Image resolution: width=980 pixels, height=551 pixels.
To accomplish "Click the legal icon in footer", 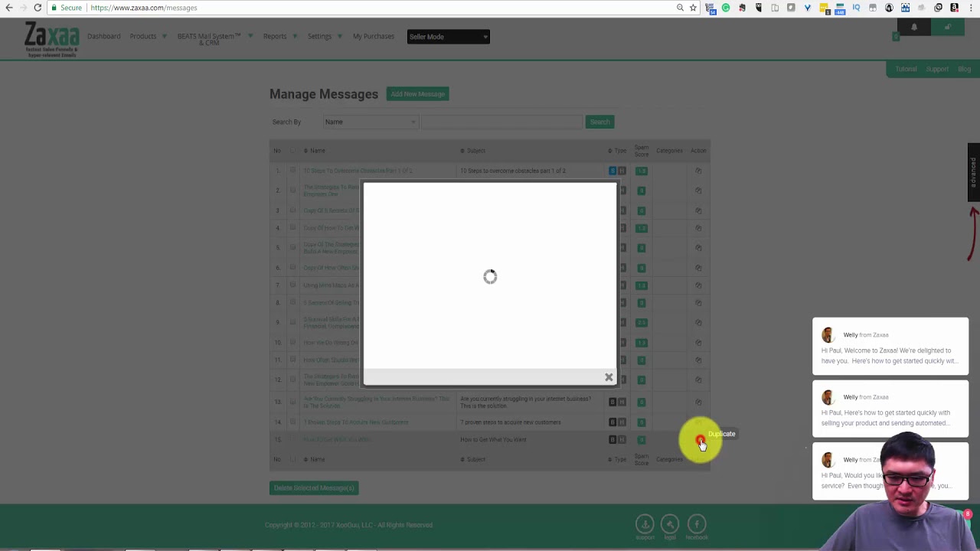I will [670, 523].
